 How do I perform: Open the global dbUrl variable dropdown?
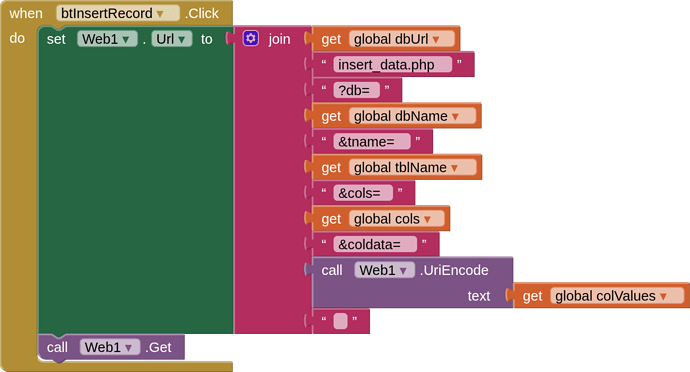coord(401,39)
